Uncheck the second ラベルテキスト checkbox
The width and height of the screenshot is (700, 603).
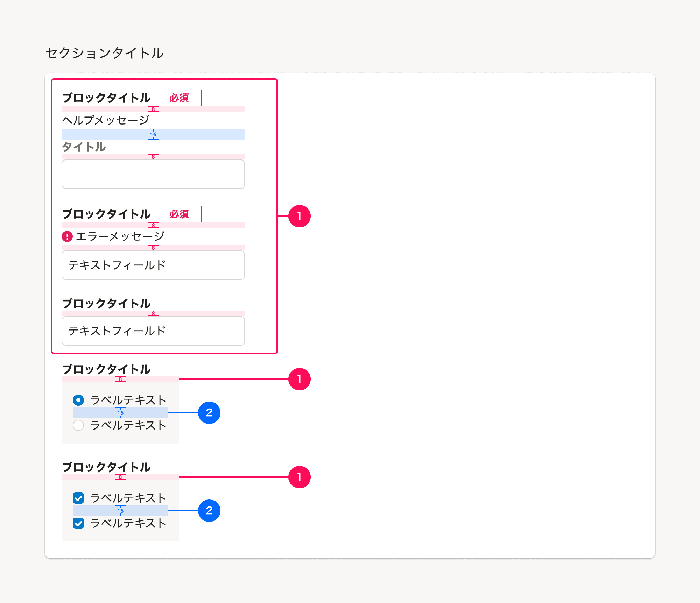coord(79,524)
